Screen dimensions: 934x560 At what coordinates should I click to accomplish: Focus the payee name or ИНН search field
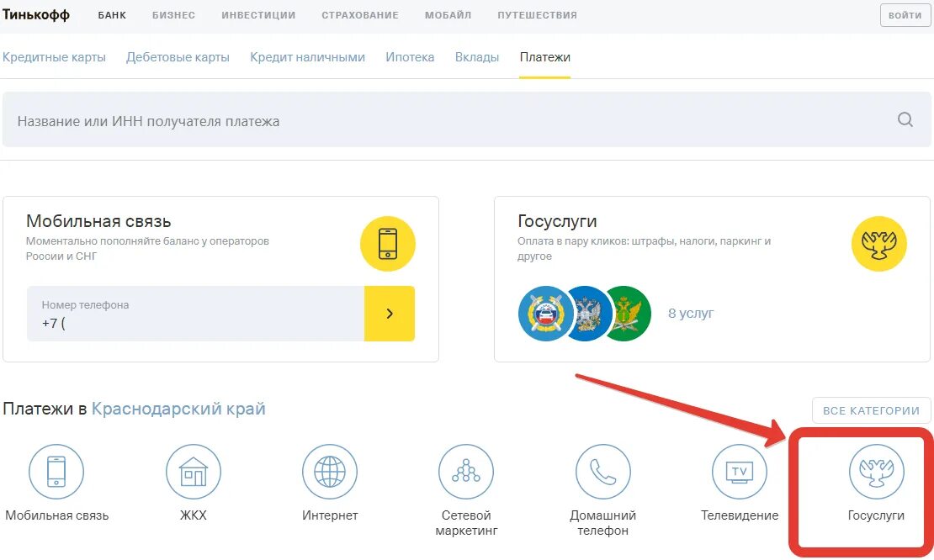[x=466, y=119]
